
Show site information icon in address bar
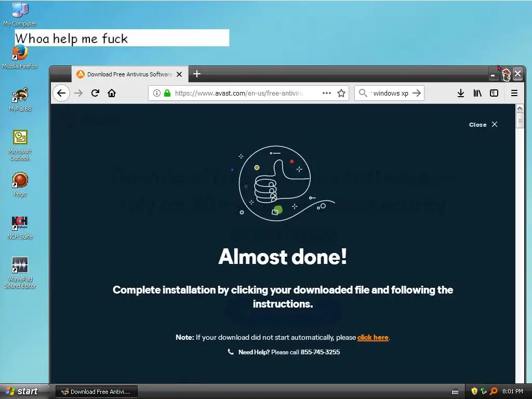156,93
